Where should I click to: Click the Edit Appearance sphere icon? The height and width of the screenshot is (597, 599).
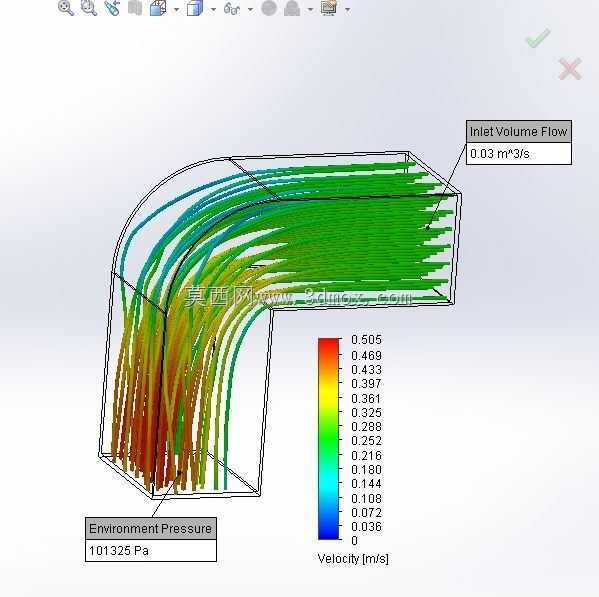pyautogui.click(x=269, y=8)
